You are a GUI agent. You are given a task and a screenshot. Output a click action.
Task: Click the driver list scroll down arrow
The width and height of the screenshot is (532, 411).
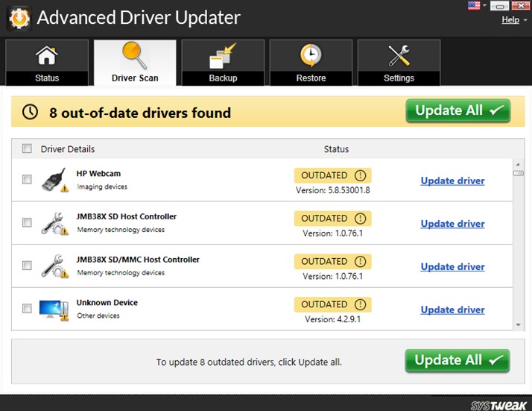point(518,324)
